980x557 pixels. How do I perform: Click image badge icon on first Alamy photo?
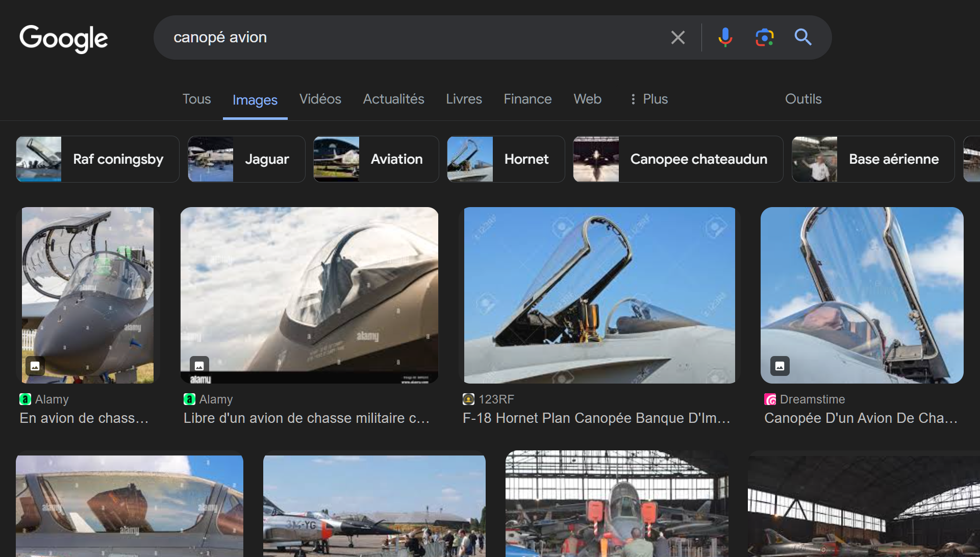tap(35, 366)
